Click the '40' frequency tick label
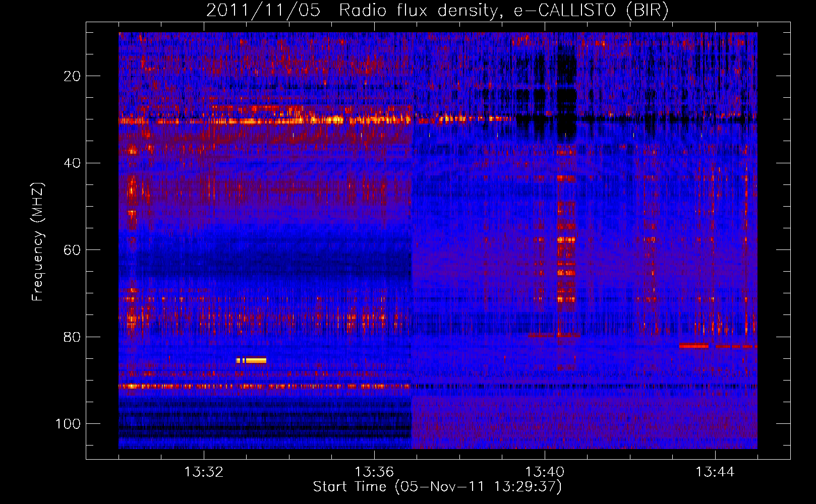The height and width of the screenshot is (504, 816). coord(73,163)
